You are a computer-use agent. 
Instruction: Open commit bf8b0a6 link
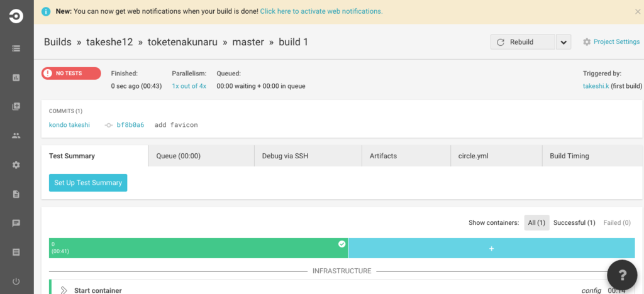130,125
